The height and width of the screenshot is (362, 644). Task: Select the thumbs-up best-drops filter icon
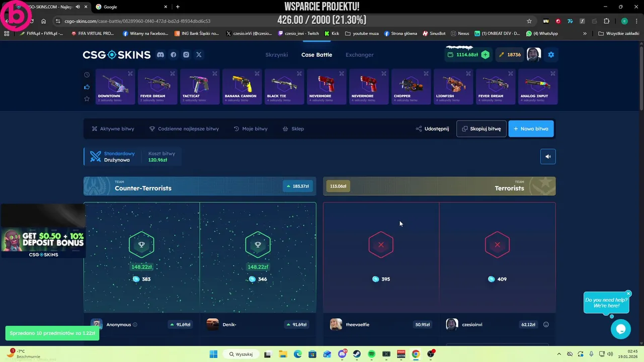tap(87, 87)
